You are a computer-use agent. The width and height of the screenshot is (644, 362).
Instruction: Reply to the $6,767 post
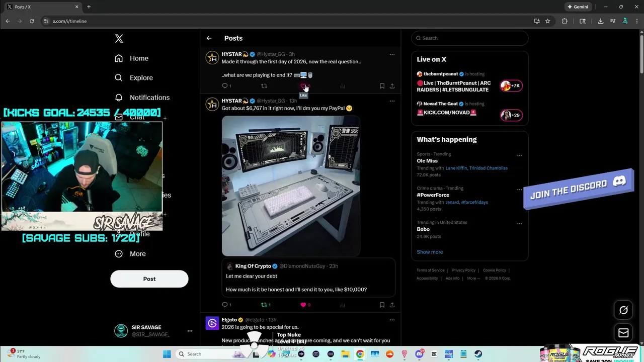click(225, 305)
